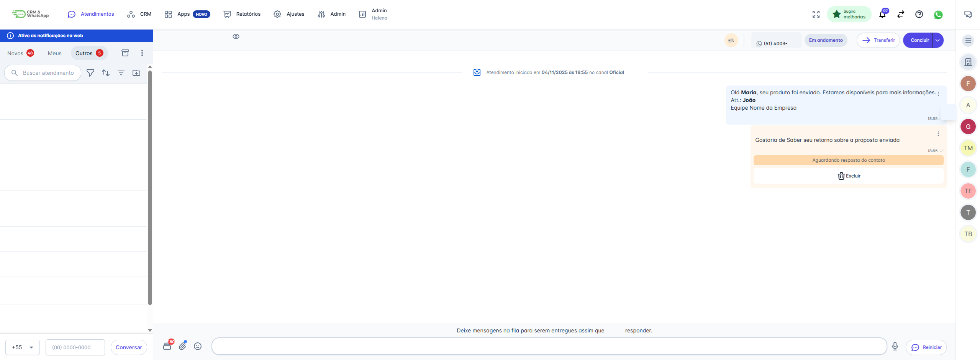Click the attachment paperclip icon
The width and height of the screenshot is (980, 360).
pyautogui.click(x=183, y=346)
